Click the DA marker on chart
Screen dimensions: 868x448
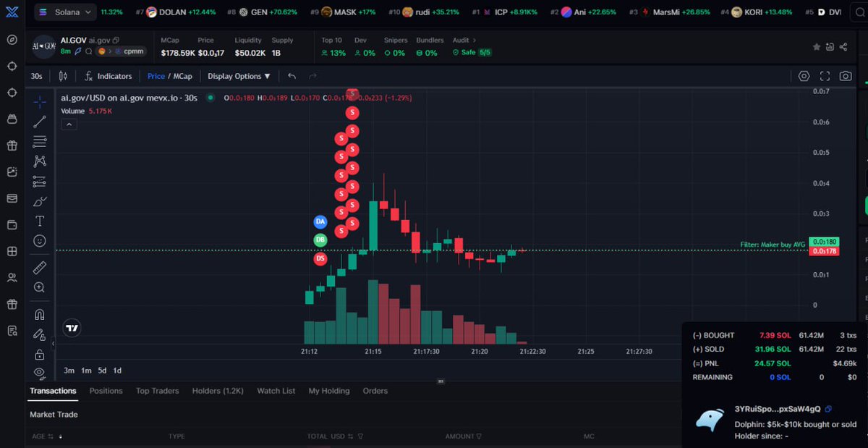click(320, 221)
